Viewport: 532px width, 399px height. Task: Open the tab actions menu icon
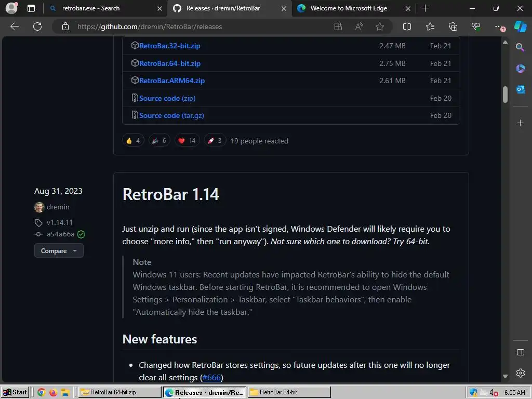point(31,8)
